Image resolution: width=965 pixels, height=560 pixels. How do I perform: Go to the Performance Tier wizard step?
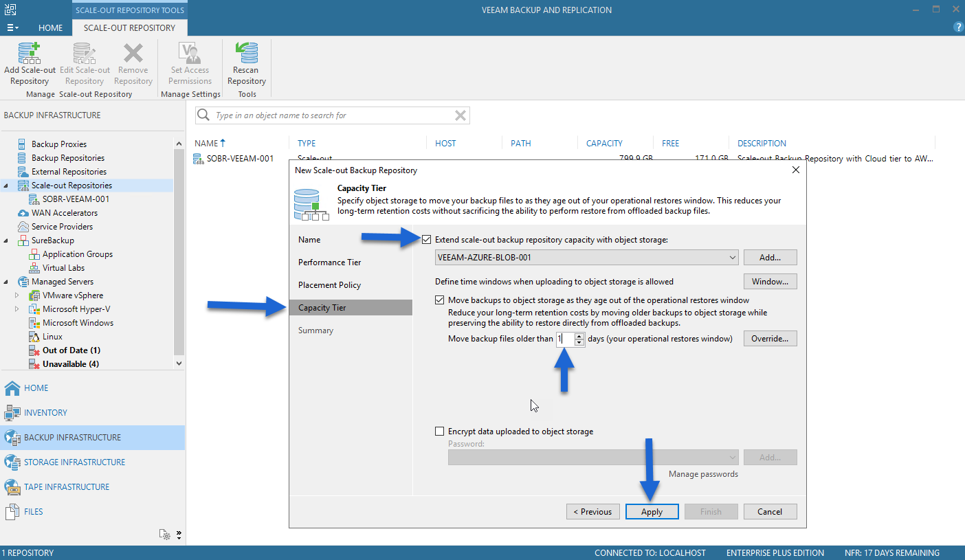tap(330, 262)
